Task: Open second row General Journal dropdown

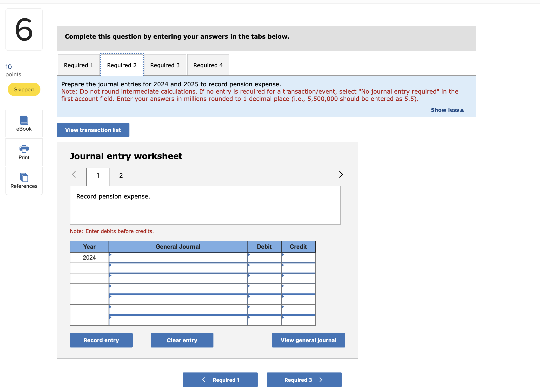Action: point(178,268)
